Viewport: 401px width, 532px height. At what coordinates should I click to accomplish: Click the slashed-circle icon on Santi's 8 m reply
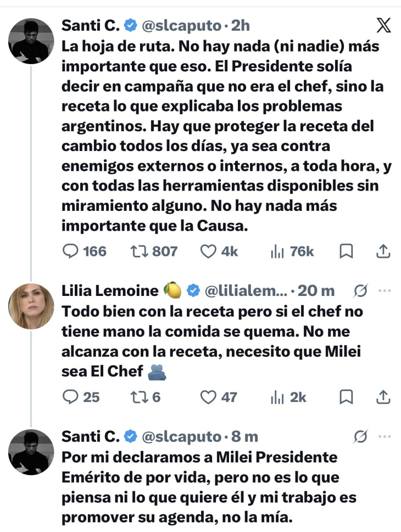click(360, 437)
